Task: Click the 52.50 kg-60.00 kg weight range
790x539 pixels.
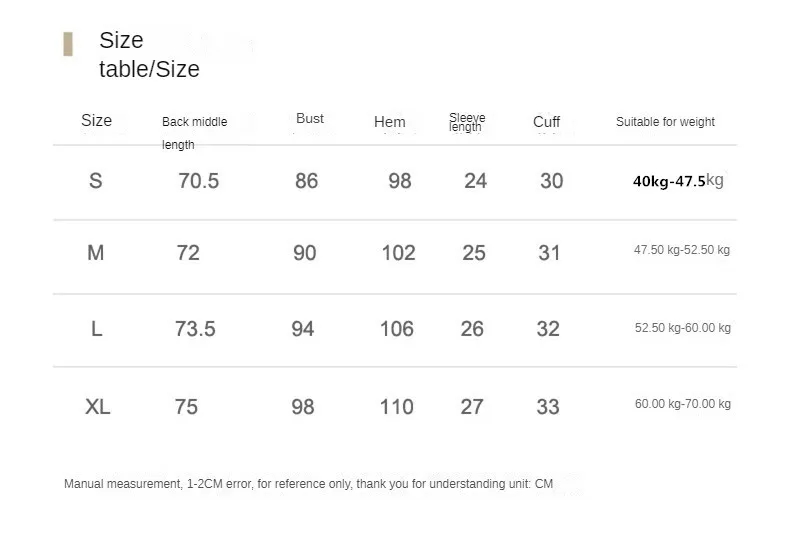Action: click(x=682, y=328)
